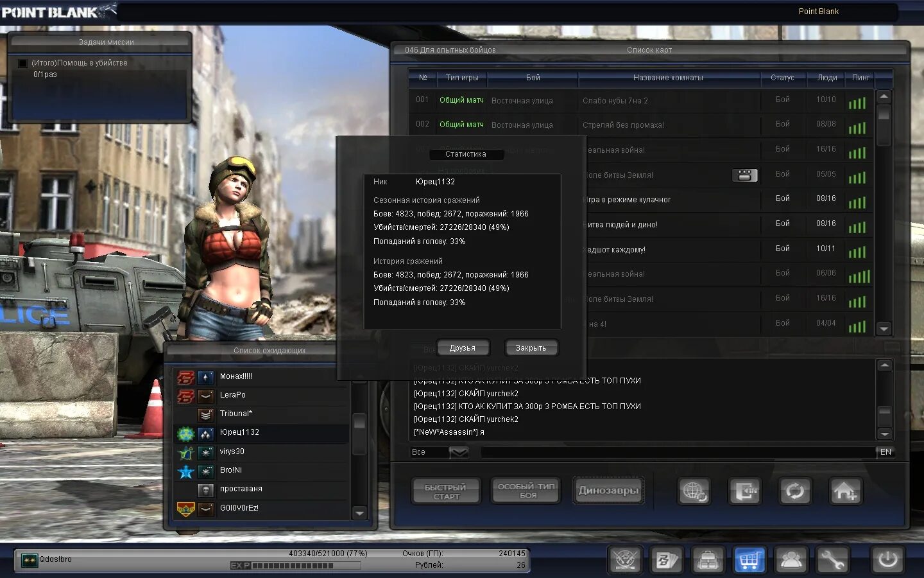Click Юрец1132 green clan emblem
The image size is (924, 578).
(185, 433)
